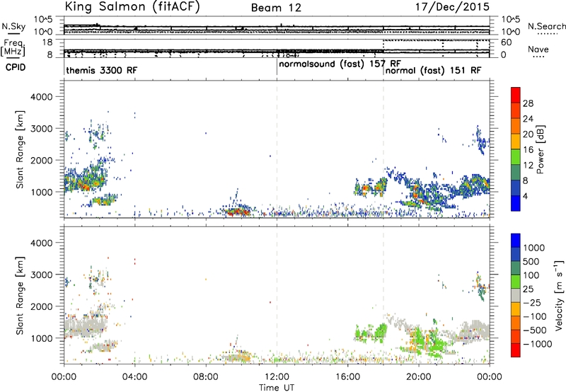This screenshot has height=392, width=566.
Task: Click the '04:00' time tick label
Action: click(x=134, y=377)
